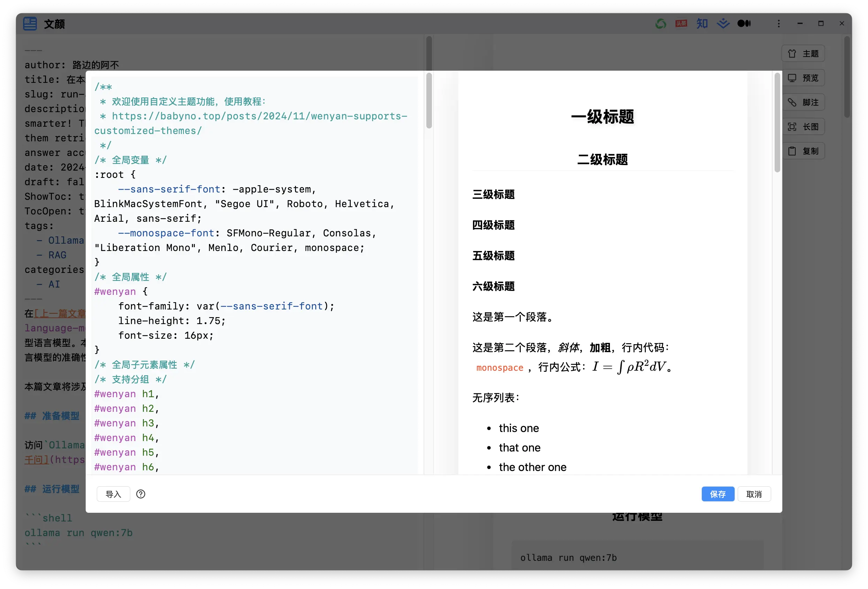
Task: Click the 长图 long image button
Action: (803, 126)
